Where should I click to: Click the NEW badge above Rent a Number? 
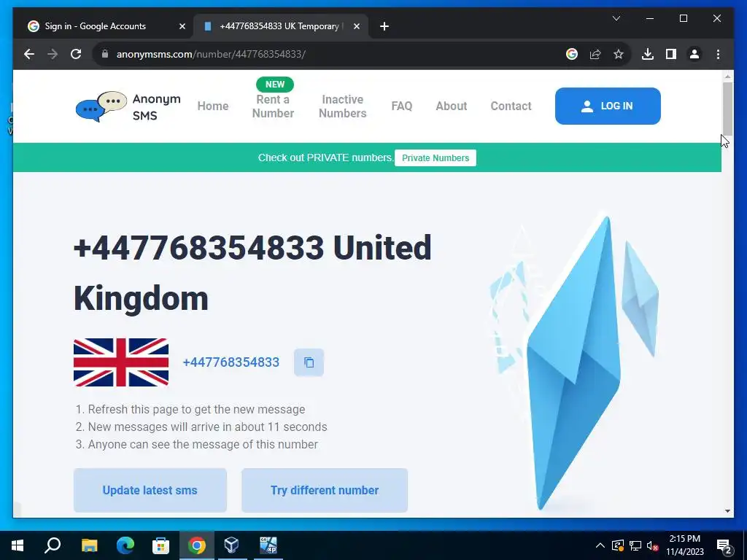click(x=275, y=85)
